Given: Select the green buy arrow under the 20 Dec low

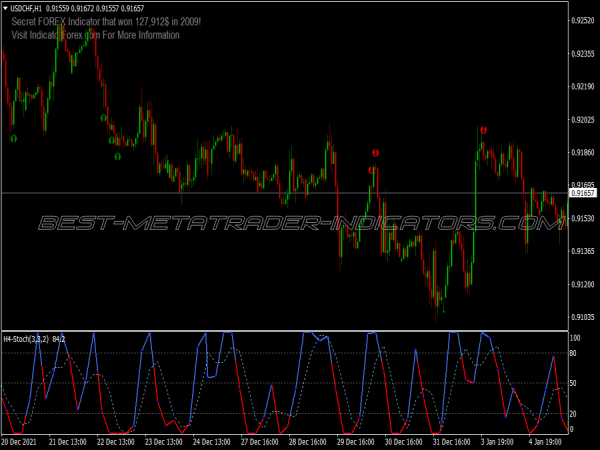Looking at the screenshot, I should (x=14, y=139).
